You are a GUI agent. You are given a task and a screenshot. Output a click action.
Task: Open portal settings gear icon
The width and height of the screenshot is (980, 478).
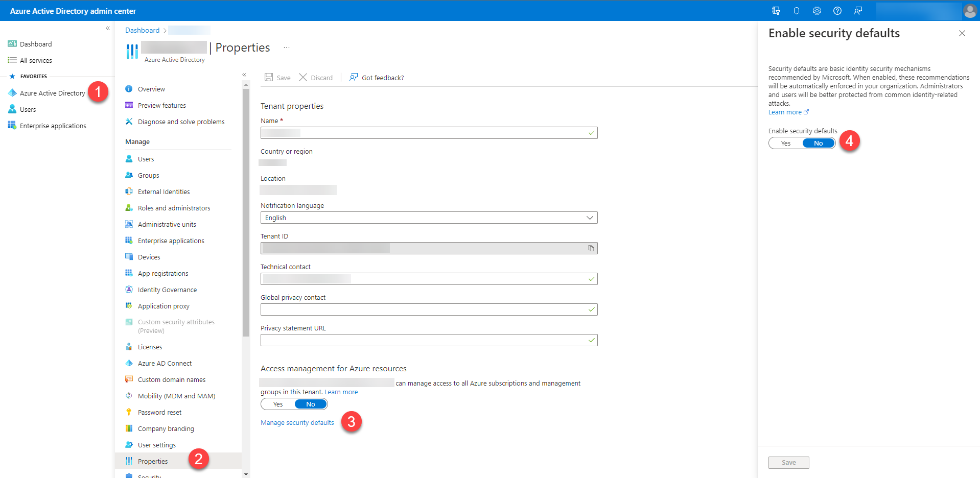(x=817, y=11)
